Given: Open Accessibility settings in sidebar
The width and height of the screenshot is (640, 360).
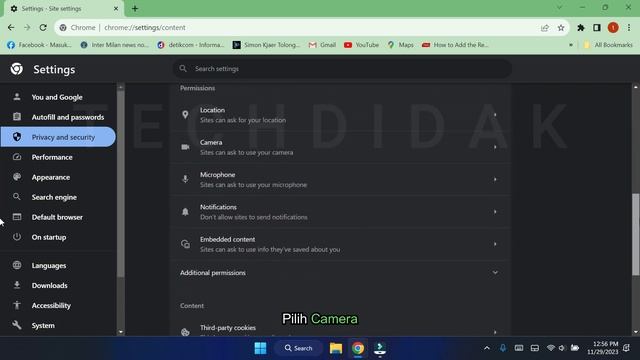Looking at the screenshot, I should pos(58,305).
